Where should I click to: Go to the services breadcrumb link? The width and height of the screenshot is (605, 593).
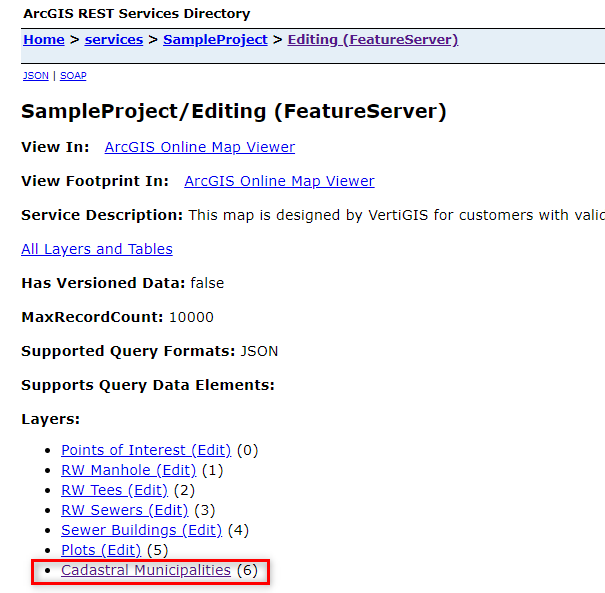[x=113, y=40]
